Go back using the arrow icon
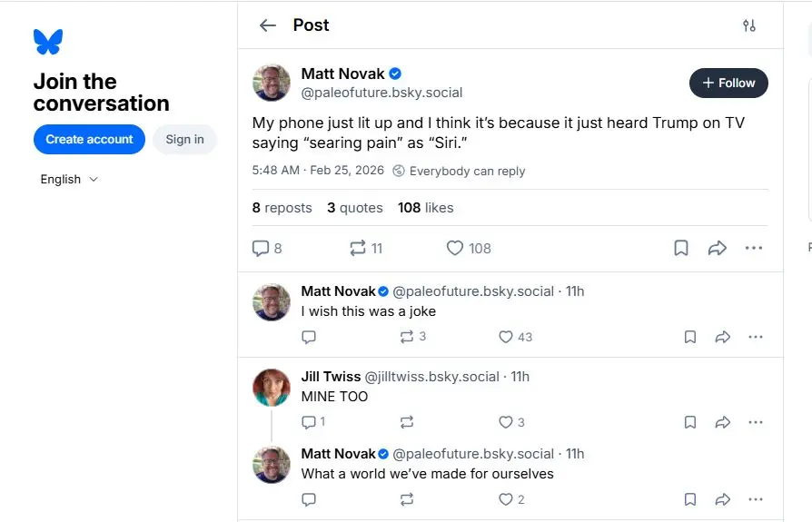This screenshot has width=812, height=522. pos(267,25)
